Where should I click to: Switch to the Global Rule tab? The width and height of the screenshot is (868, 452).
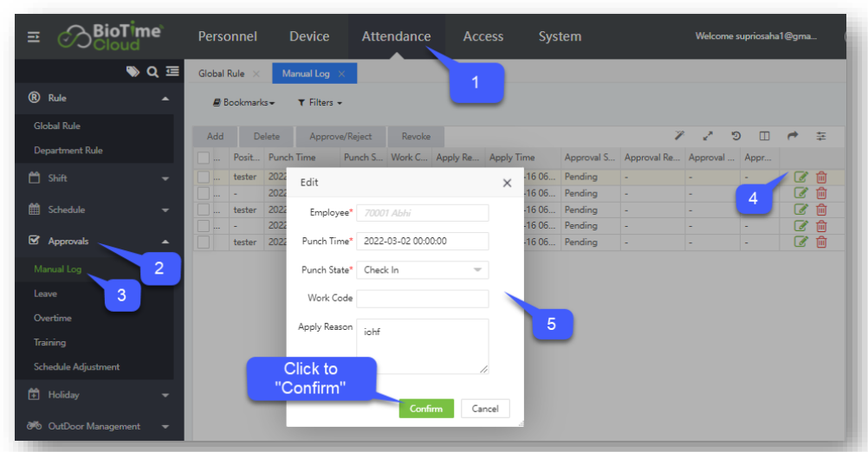[x=221, y=74]
